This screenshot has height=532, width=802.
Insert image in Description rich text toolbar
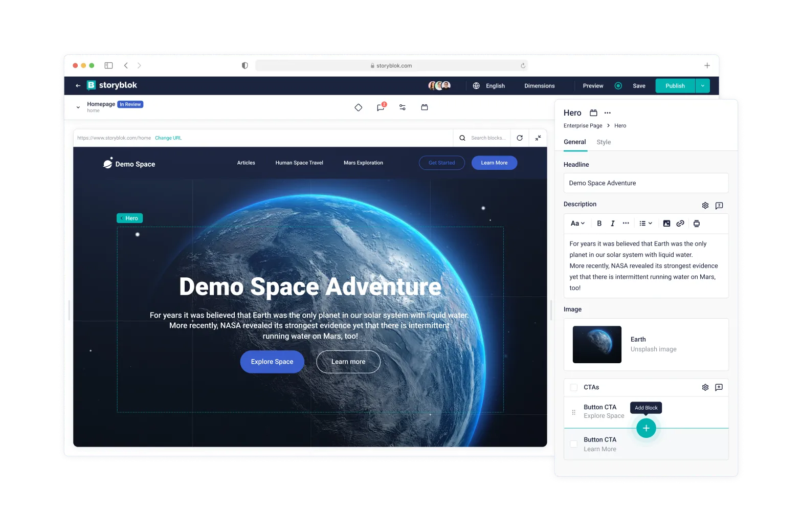[x=666, y=224]
